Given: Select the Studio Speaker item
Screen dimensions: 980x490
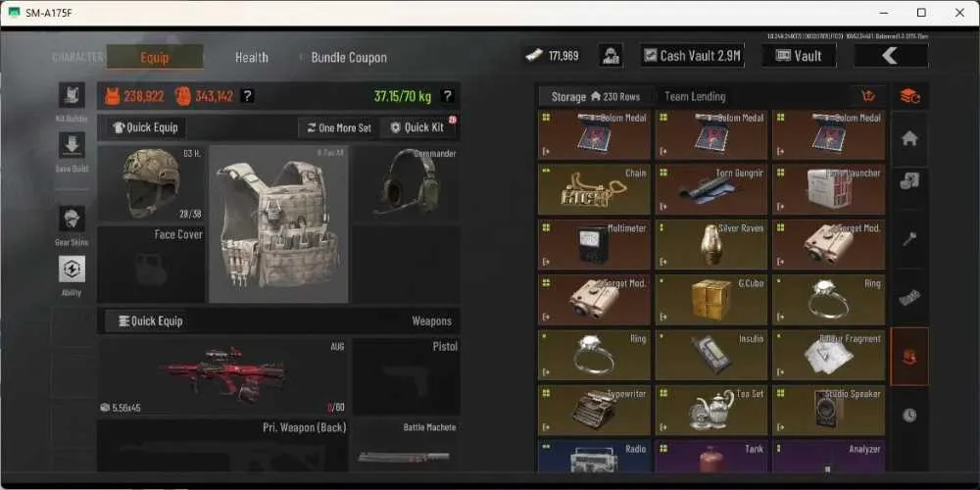Looking at the screenshot, I should click(829, 410).
